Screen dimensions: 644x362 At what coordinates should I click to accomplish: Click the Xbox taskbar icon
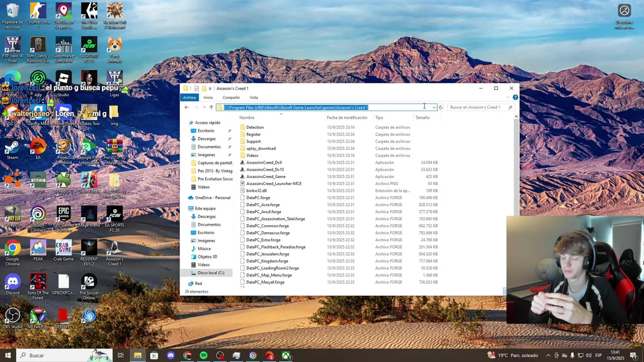286,355
